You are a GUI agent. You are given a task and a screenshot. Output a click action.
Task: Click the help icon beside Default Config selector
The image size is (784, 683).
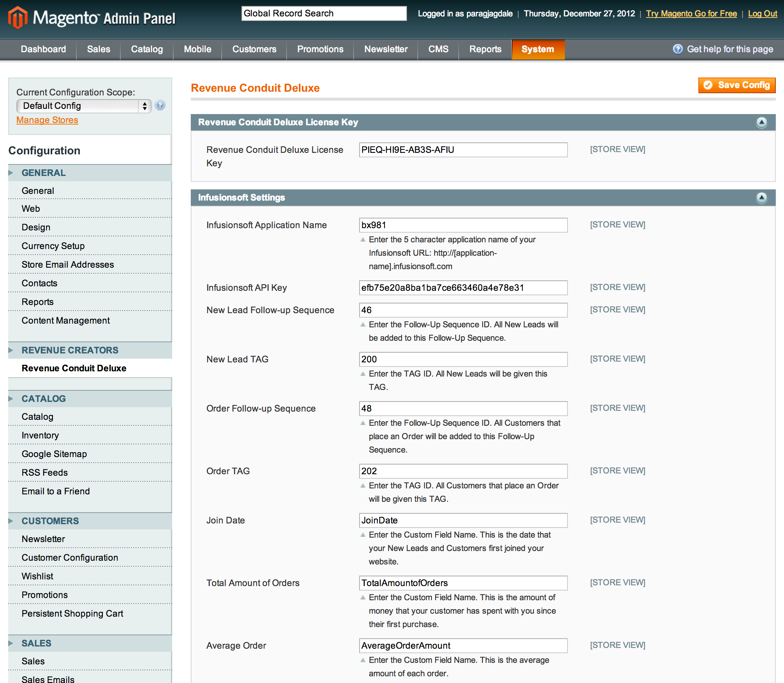point(159,106)
